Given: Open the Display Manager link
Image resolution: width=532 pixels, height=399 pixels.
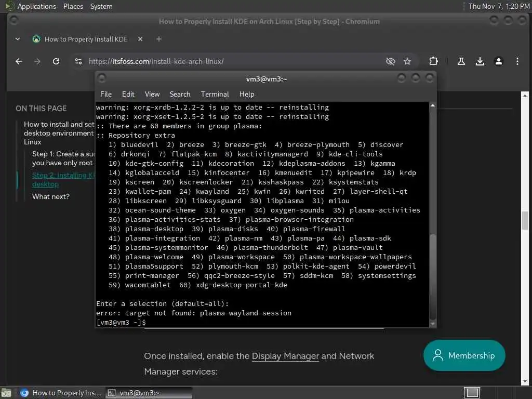Looking at the screenshot, I should 285,356.
